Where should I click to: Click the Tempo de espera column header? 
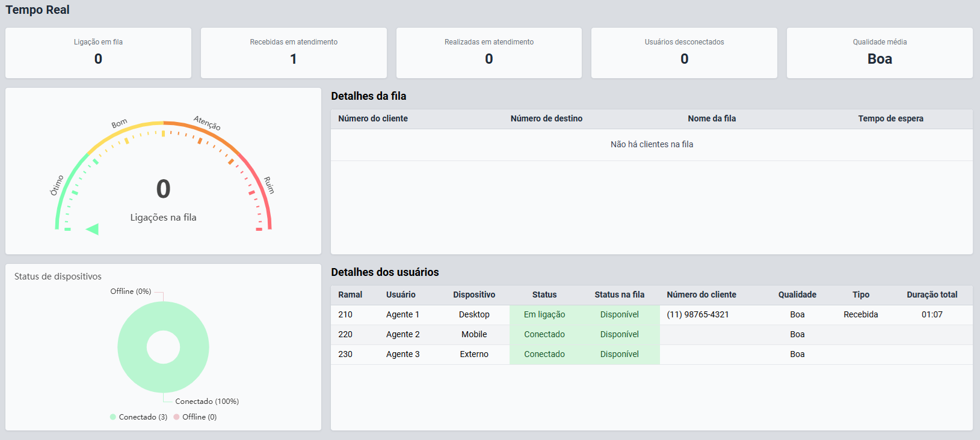[890, 118]
